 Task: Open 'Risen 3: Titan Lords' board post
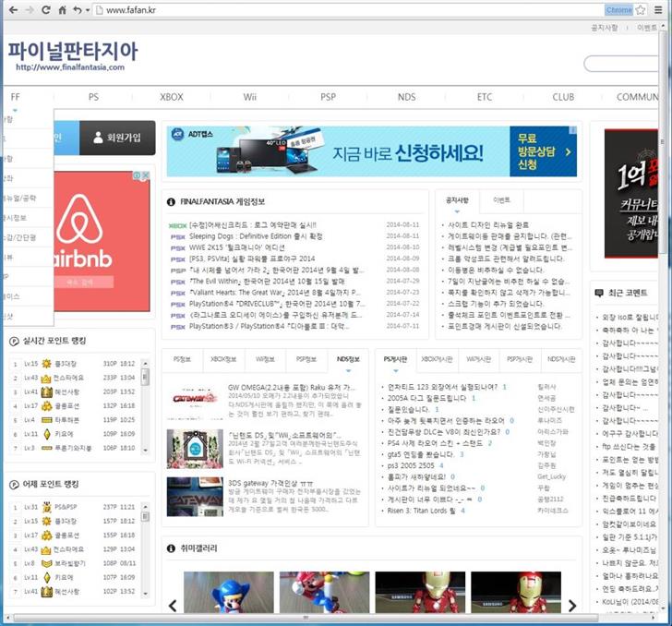pyautogui.click(x=421, y=511)
